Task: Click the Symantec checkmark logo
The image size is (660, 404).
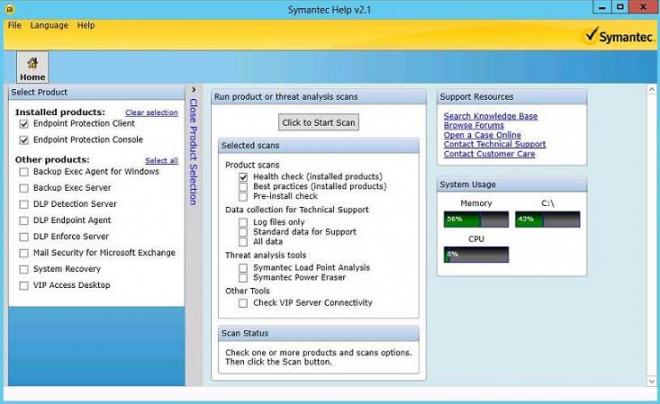Action: tap(619, 36)
